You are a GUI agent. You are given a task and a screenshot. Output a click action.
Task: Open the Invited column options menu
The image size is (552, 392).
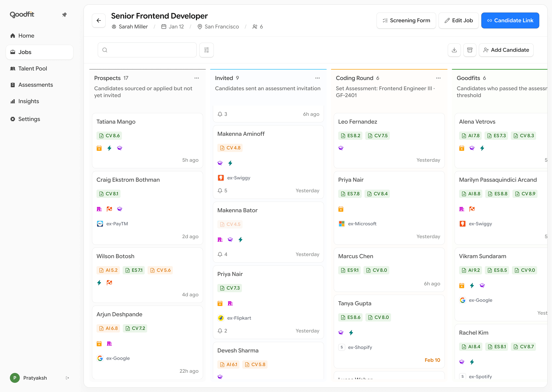(x=317, y=78)
